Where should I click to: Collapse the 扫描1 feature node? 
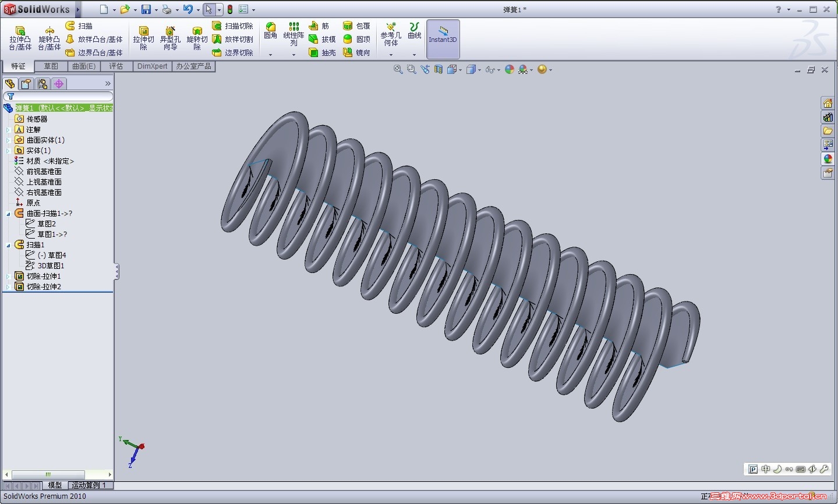[x=8, y=245]
